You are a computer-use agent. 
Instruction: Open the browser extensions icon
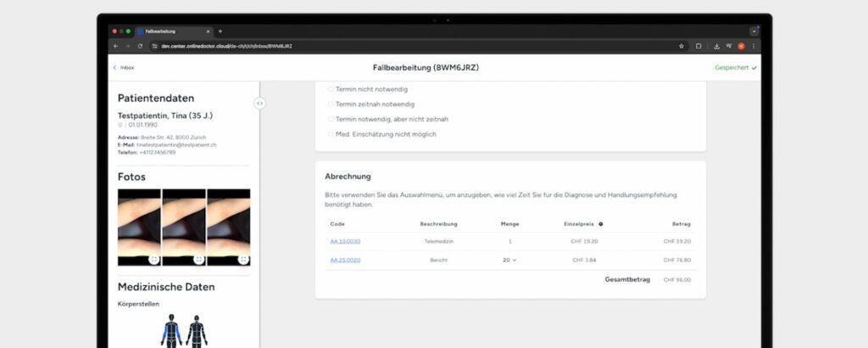(x=698, y=46)
